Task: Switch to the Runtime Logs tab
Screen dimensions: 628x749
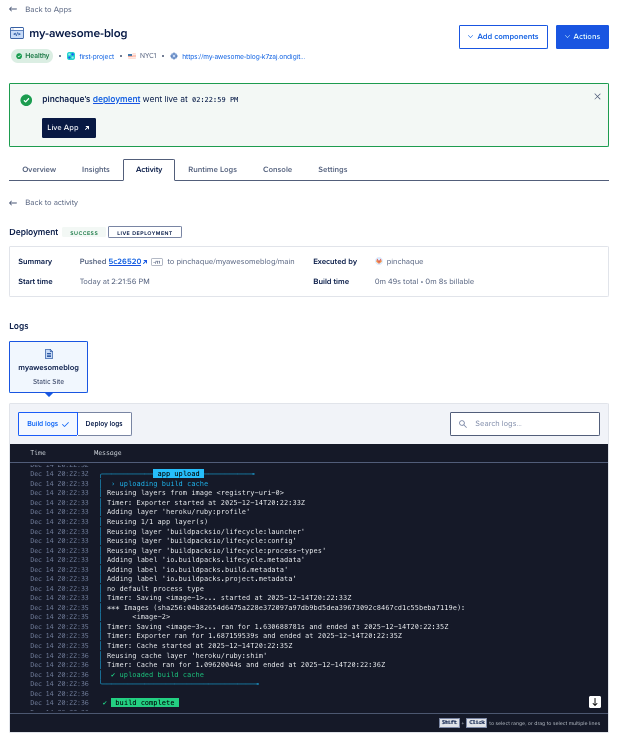Action: tap(212, 170)
